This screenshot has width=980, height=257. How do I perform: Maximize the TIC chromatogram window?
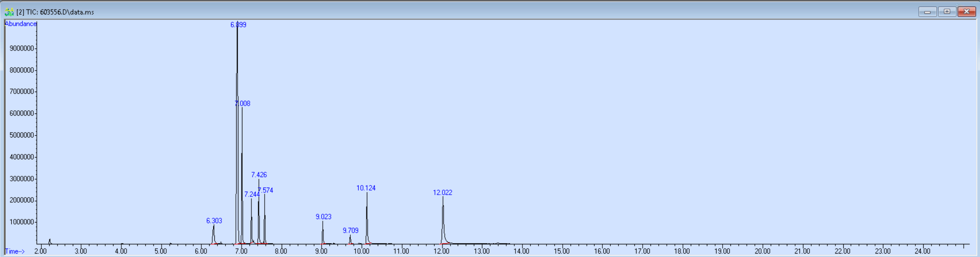[x=946, y=12]
